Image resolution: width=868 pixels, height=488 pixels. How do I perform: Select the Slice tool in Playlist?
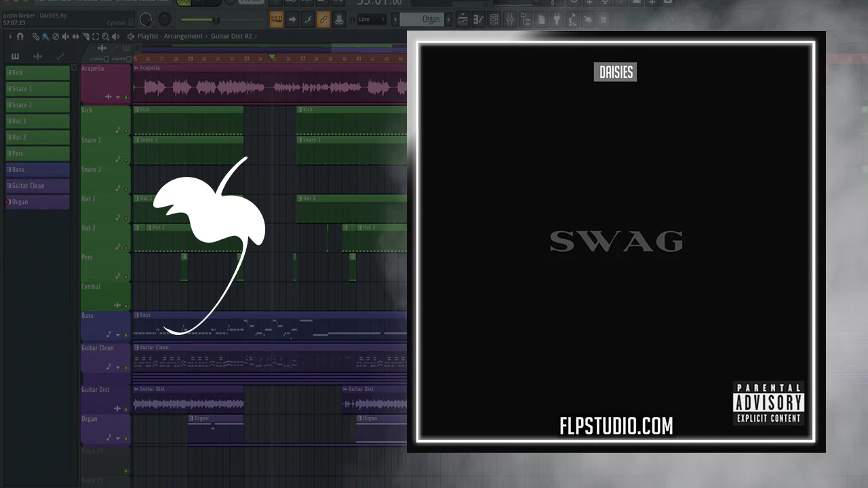click(x=85, y=37)
